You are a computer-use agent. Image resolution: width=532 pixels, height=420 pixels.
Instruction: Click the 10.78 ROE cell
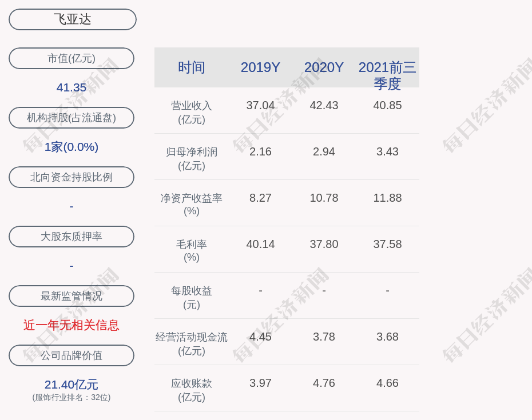pyautogui.click(x=324, y=198)
